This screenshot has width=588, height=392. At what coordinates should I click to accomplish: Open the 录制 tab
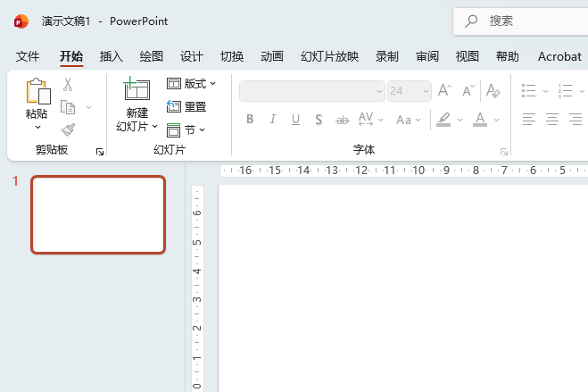[386, 56]
